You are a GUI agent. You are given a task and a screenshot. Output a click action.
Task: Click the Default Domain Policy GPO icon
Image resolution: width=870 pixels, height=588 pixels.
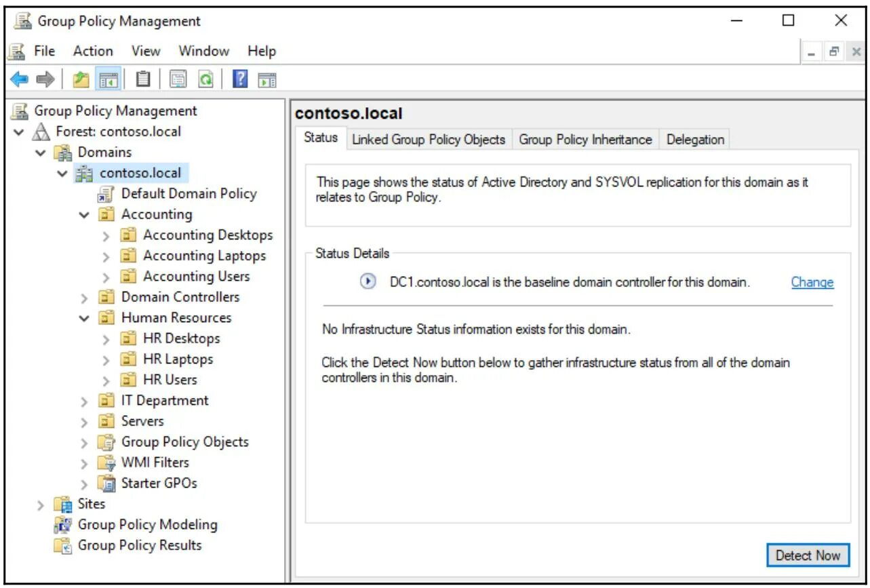click(x=106, y=195)
